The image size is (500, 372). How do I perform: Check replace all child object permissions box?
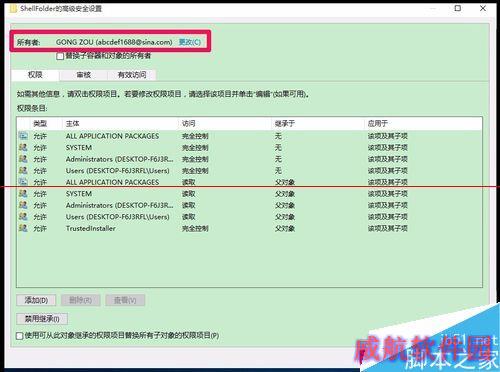click(x=20, y=336)
